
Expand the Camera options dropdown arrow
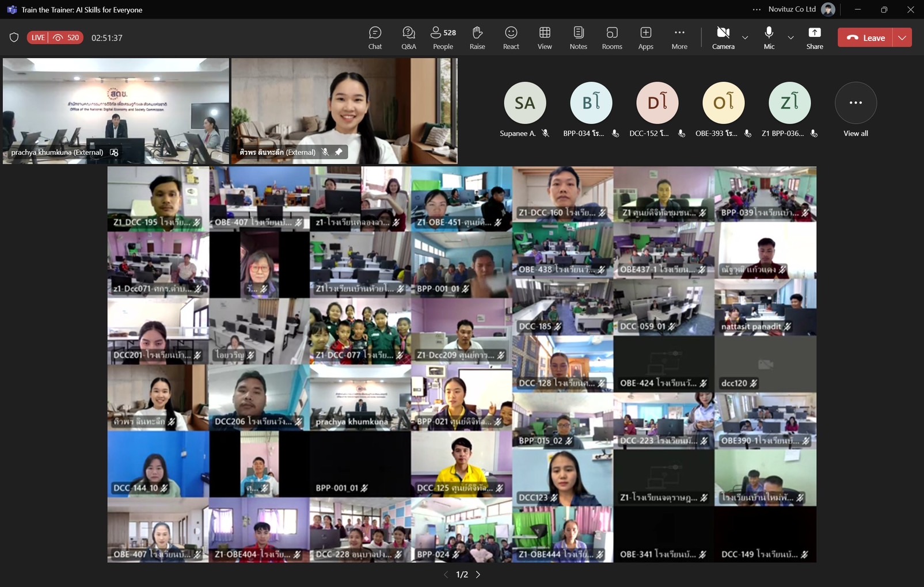(745, 38)
